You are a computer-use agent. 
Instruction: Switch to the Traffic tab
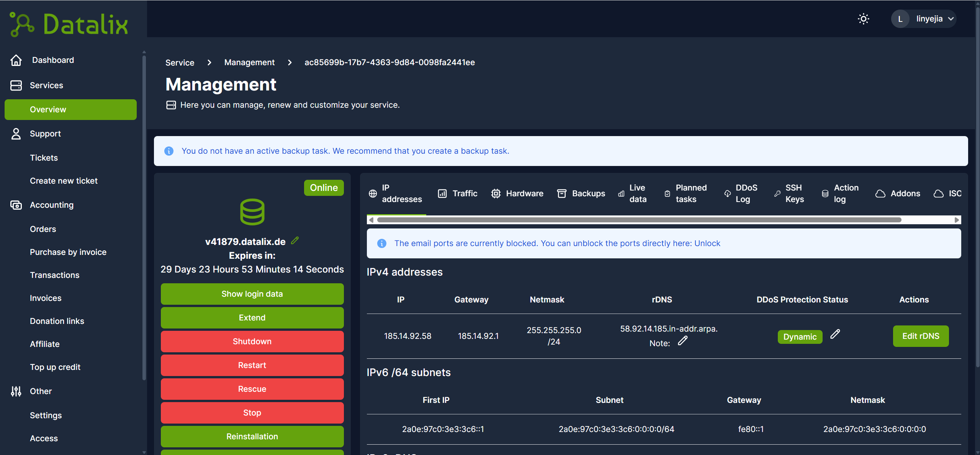coord(458,194)
